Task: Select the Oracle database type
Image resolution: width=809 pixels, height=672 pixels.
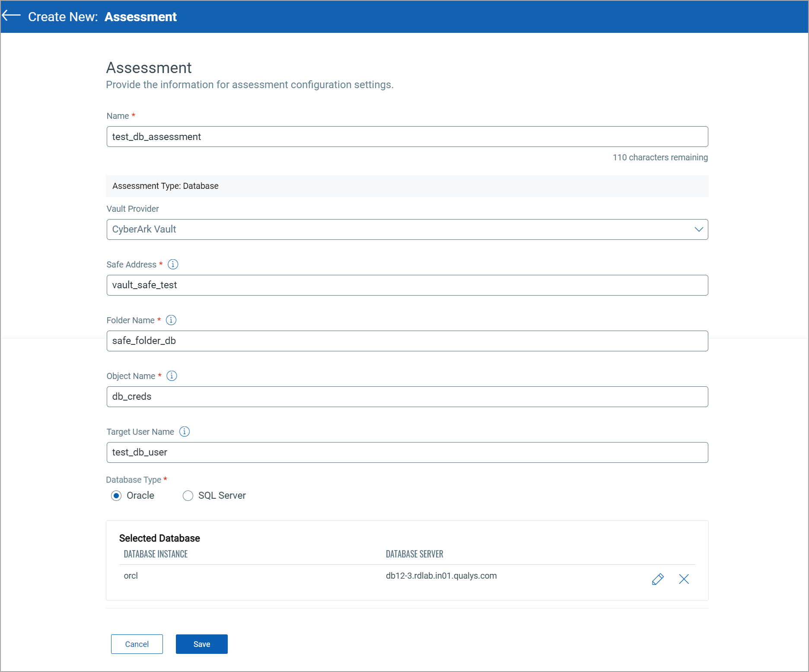Action: tap(116, 496)
